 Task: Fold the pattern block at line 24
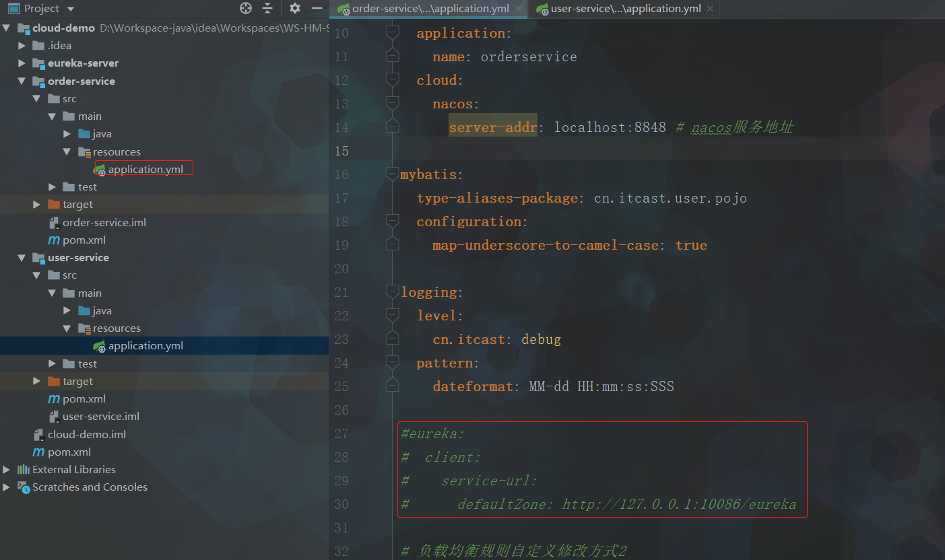pos(393,363)
